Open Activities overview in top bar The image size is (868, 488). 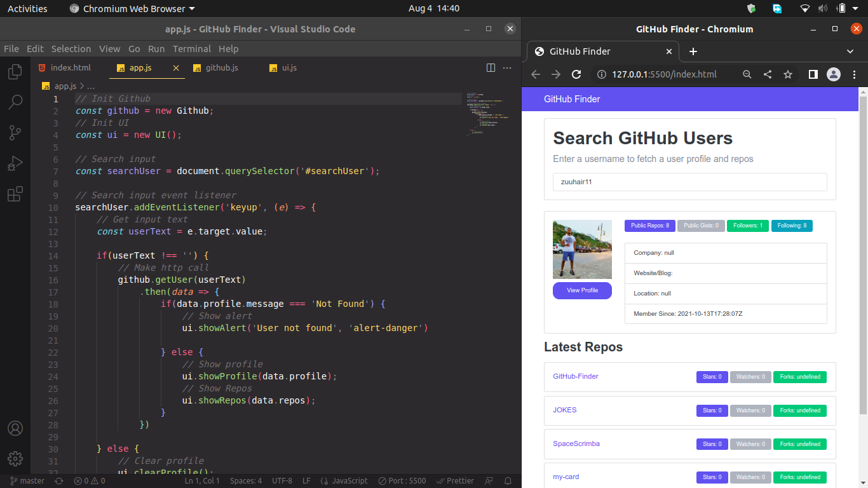(27, 8)
